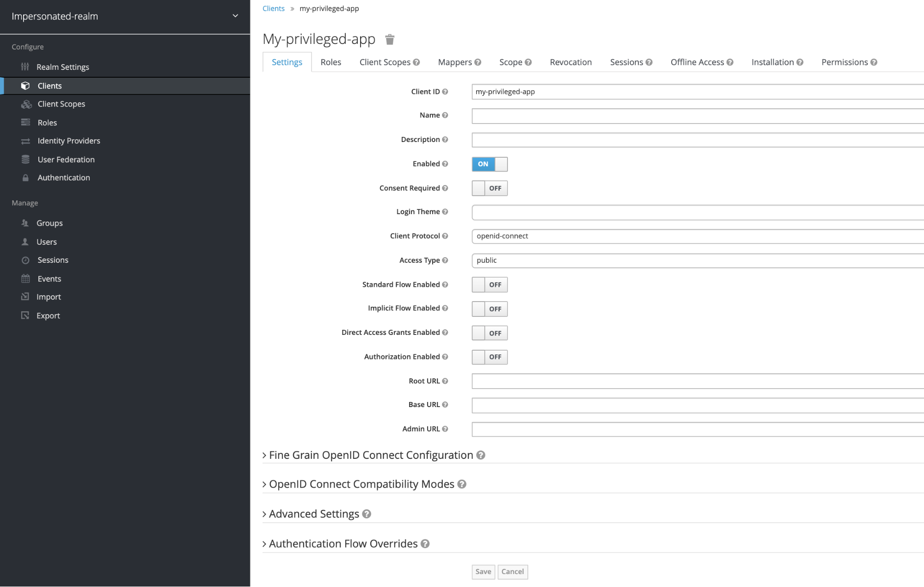Open the Events calendar icon
This screenshot has height=587, width=924.
click(x=25, y=278)
